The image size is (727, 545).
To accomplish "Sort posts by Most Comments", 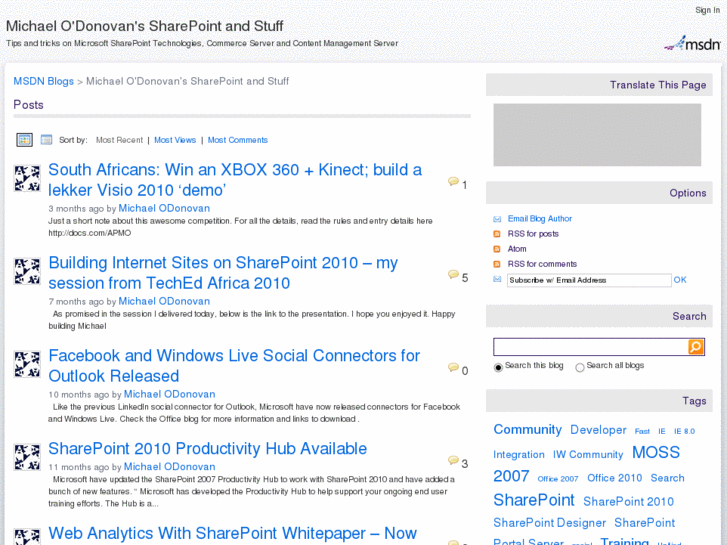I will pyautogui.click(x=237, y=140).
